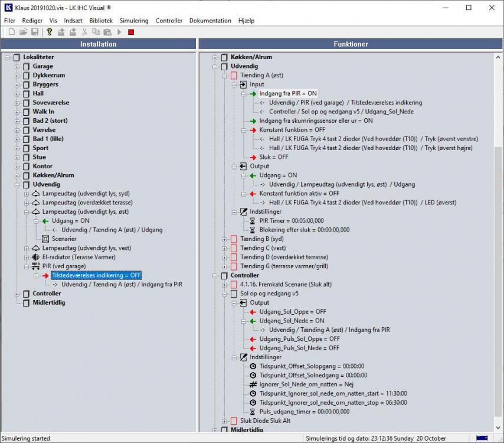This screenshot has width=504, height=443.
Task: Select Køkken/Alrum in the Installation tree
Action: [53, 175]
